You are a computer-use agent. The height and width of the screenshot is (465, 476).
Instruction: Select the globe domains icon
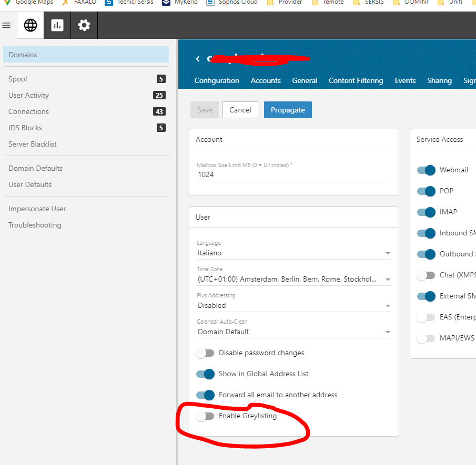31,25
